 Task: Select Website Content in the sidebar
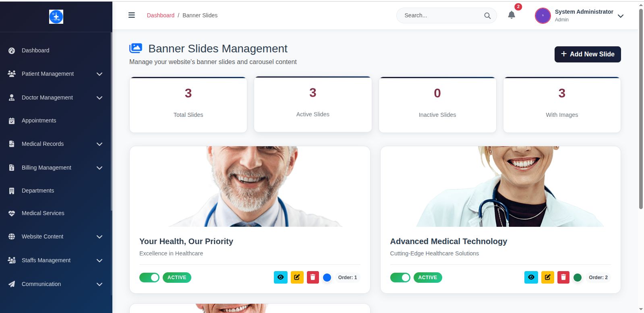(x=42, y=236)
